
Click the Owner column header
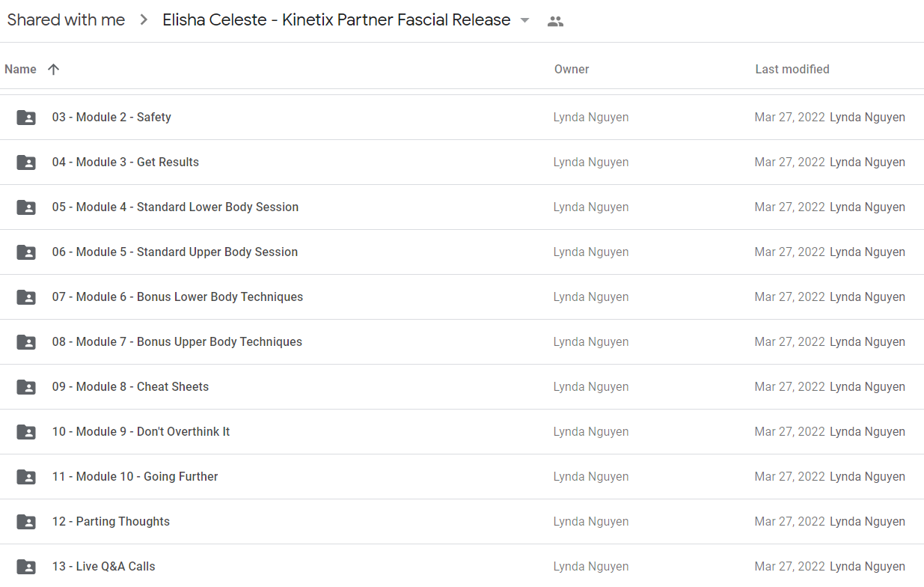(x=572, y=69)
